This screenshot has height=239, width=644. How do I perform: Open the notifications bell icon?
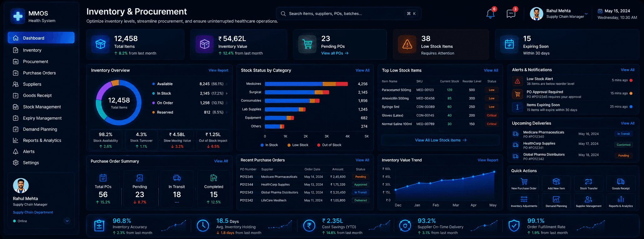pyautogui.click(x=490, y=14)
